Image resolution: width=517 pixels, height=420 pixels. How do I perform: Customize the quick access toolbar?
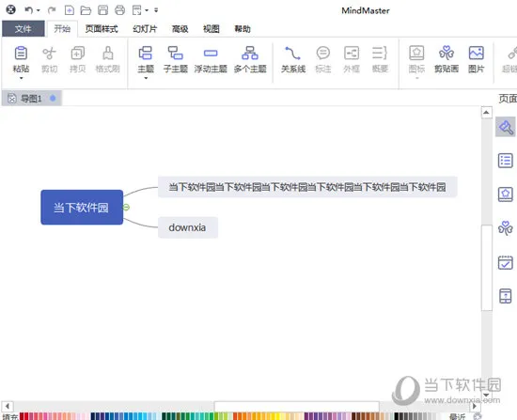point(156,10)
